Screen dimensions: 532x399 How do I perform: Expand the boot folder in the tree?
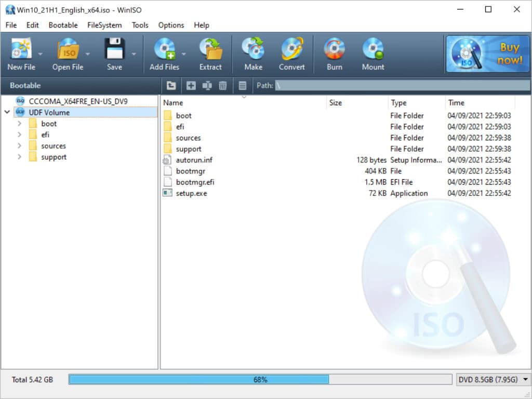click(20, 124)
